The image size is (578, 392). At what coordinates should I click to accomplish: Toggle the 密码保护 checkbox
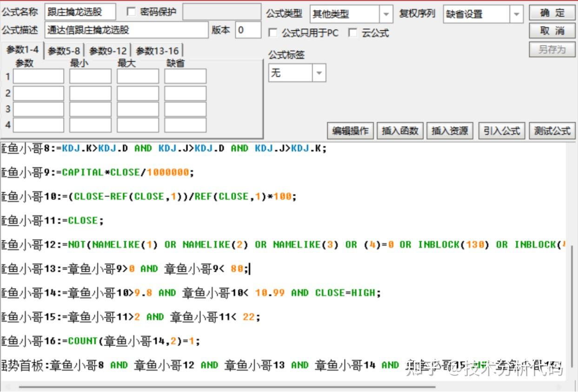131,12
